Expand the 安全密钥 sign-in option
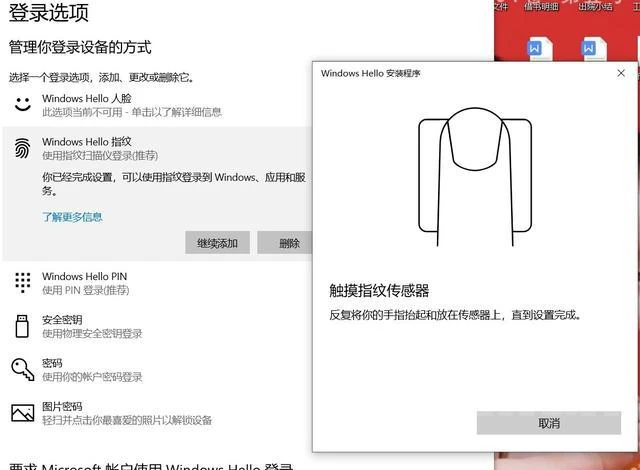Screen dimensions: 640x470 click(x=62, y=319)
